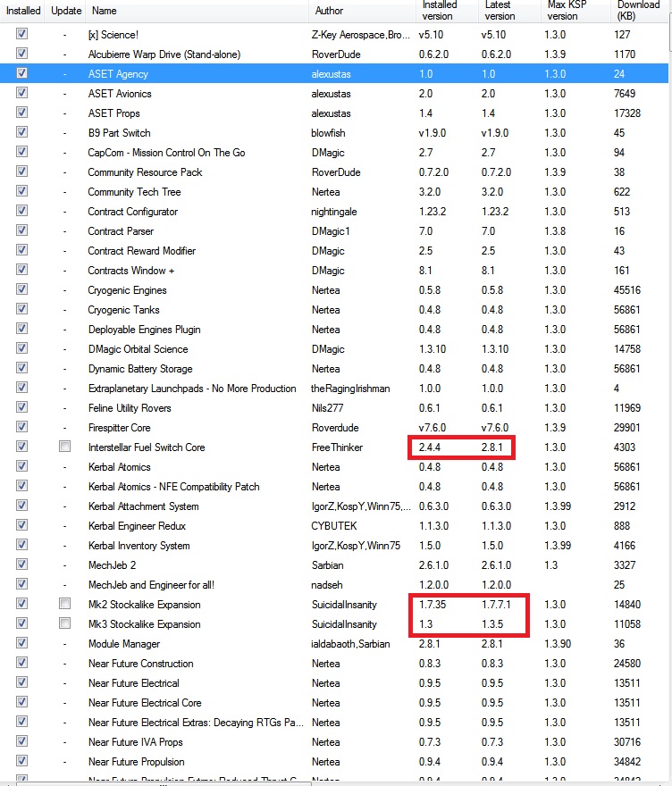672x786 pixels.
Task: Click the Update column header
Action: tap(66, 11)
